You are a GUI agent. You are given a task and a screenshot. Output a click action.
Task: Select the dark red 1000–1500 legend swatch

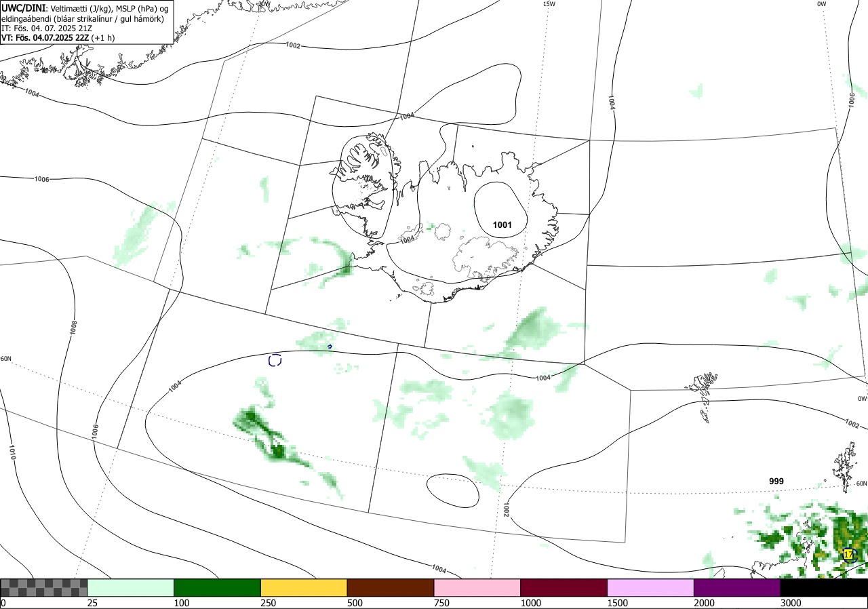[564, 587]
